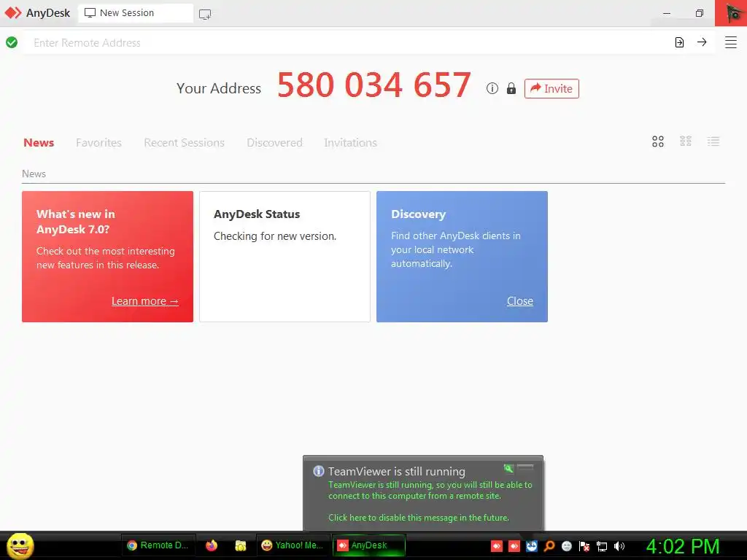
Task: Click 'Checking for new version.' status text
Action: coord(275,236)
